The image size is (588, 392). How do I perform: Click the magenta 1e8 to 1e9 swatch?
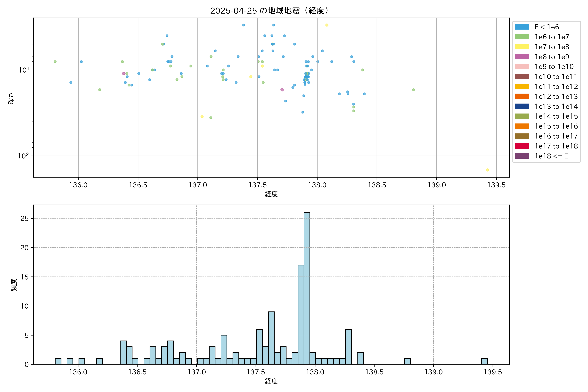(522, 57)
